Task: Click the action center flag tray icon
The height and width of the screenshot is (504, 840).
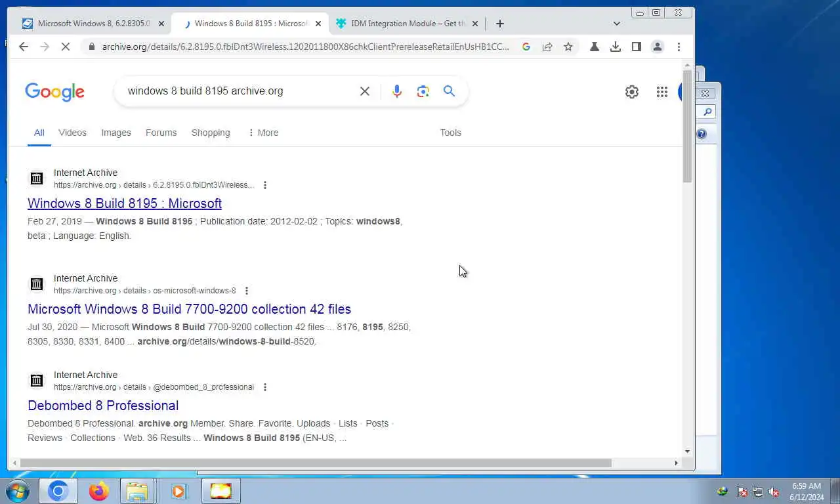Action: pyautogui.click(x=742, y=491)
